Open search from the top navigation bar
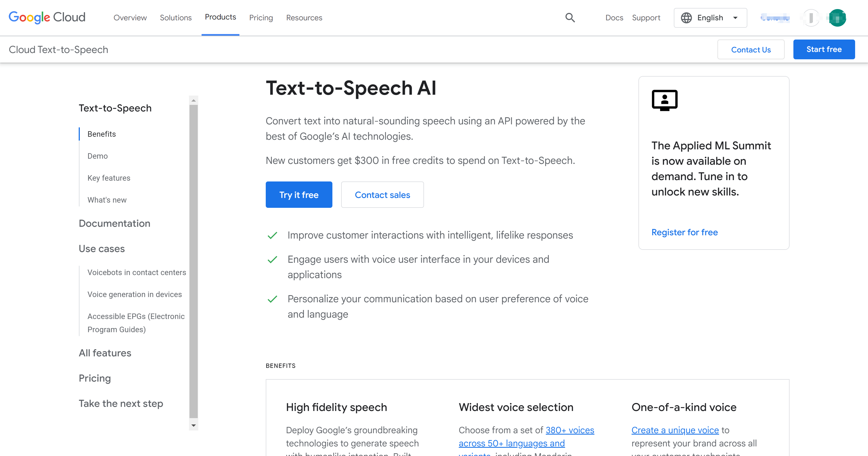 pos(570,18)
